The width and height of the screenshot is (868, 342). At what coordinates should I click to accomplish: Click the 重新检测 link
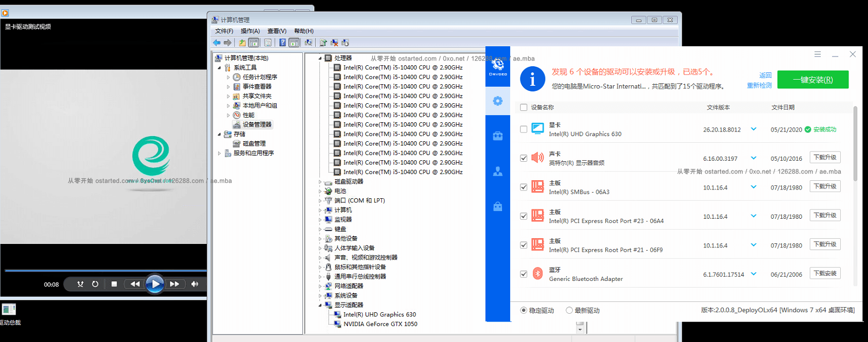[x=759, y=85]
